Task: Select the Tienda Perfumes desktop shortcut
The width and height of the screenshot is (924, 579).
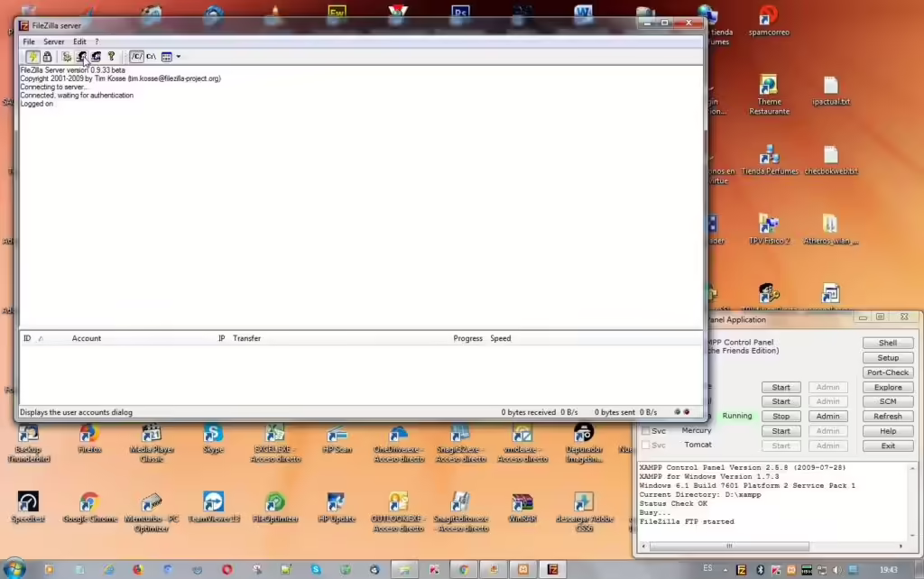Action: click(x=769, y=161)
